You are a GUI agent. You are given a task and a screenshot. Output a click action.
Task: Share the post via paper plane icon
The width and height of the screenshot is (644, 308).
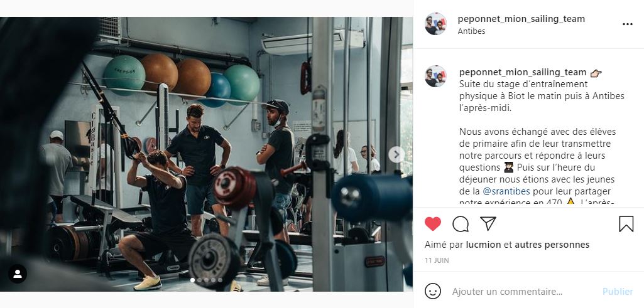[488, 223]
